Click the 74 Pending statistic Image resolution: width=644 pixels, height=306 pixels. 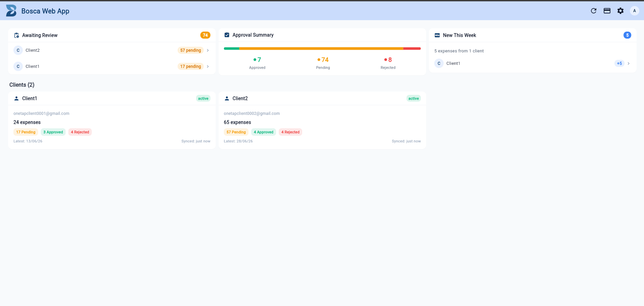(x=323, y=63)
